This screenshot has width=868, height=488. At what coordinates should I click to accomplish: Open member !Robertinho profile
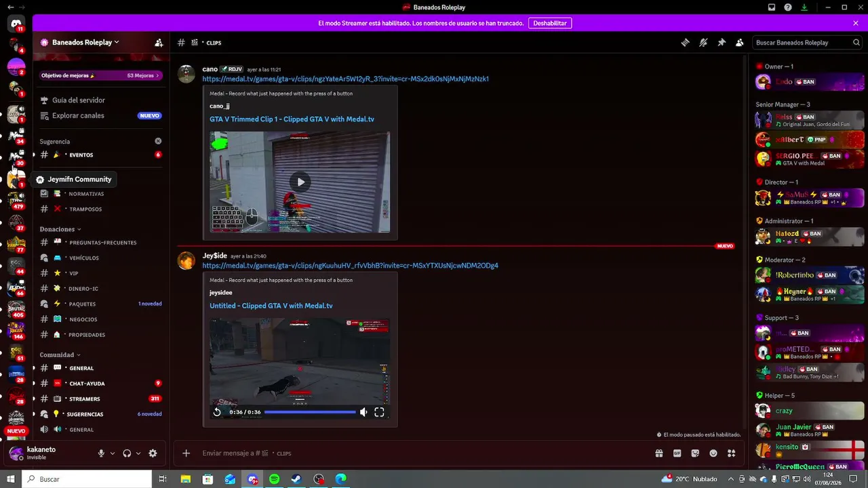click(810, 276)
